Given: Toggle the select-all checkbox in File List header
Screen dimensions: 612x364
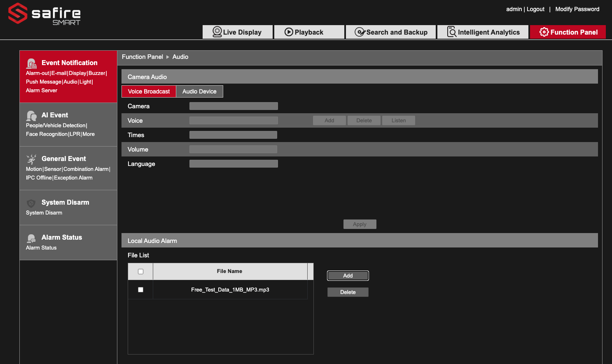Looking at the screenshot, I should coord(140,271).
